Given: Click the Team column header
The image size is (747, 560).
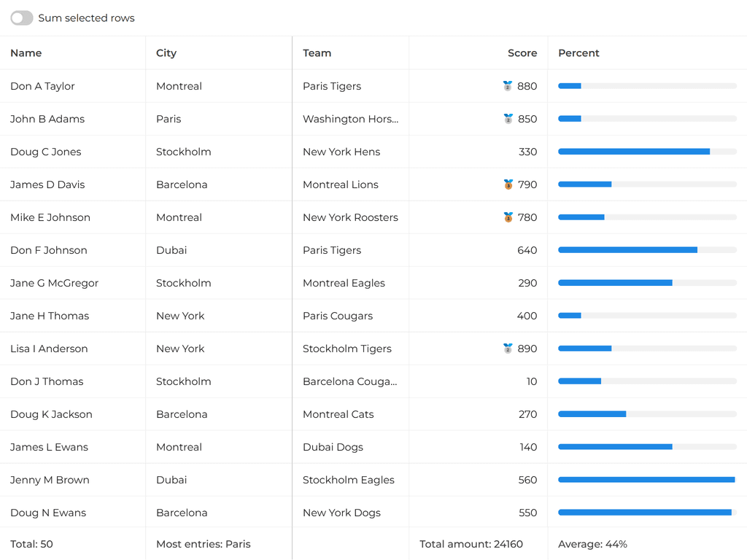Looking at the screenshot, I should (317, 53).
